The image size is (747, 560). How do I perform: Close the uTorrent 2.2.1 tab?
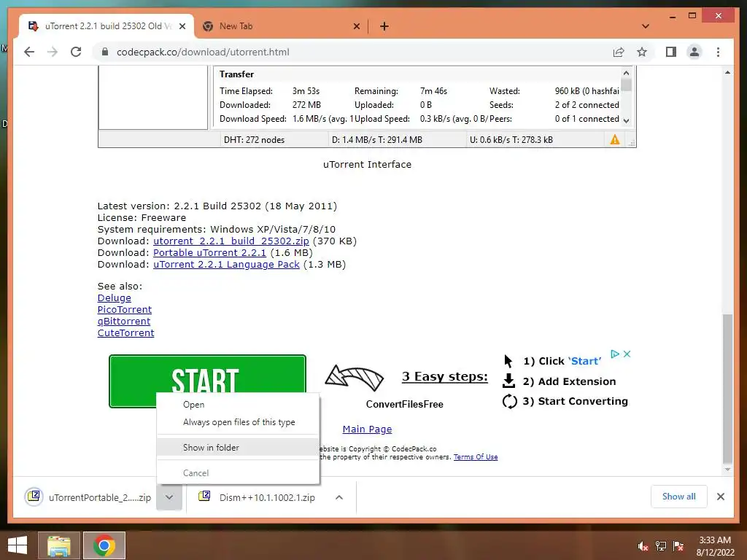pyautogui.click(x=182, y=26)
